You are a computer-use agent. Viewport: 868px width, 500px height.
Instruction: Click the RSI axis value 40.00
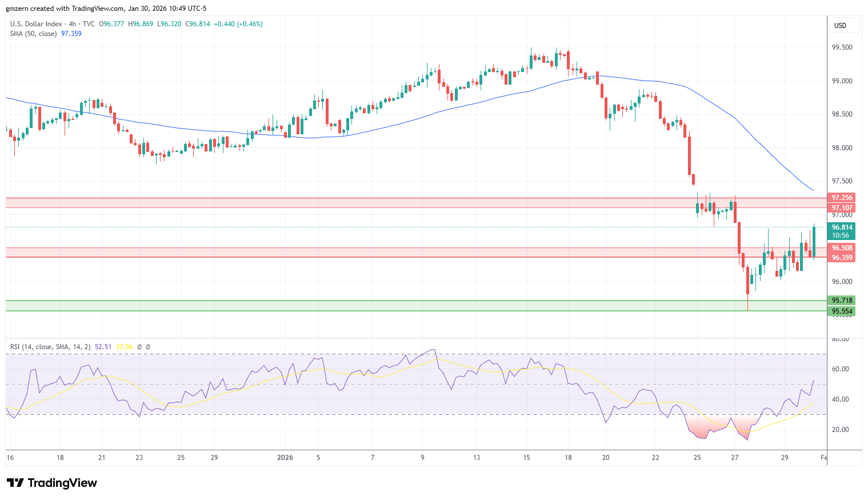[840, 399]
